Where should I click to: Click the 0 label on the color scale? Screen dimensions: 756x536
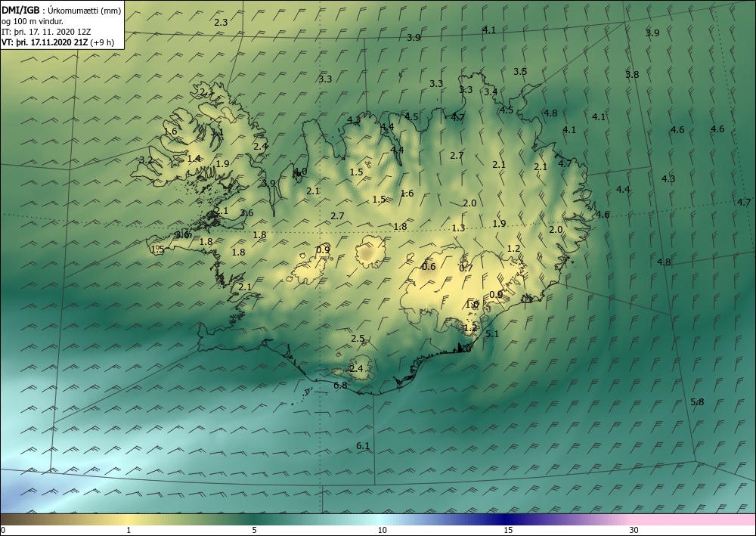pos(3,530)
